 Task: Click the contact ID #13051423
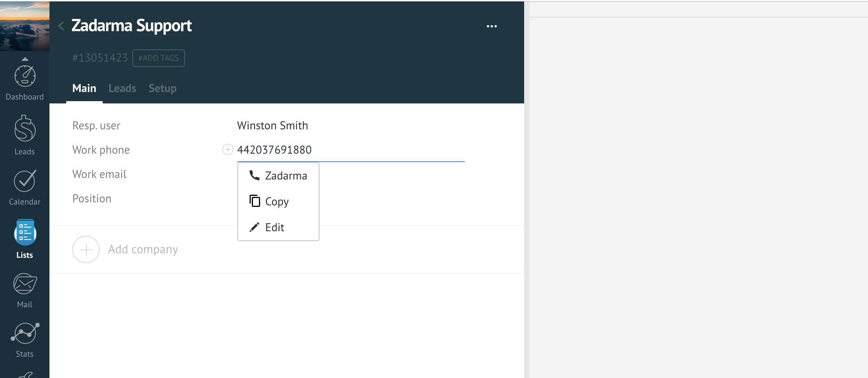tap(100, 58)
